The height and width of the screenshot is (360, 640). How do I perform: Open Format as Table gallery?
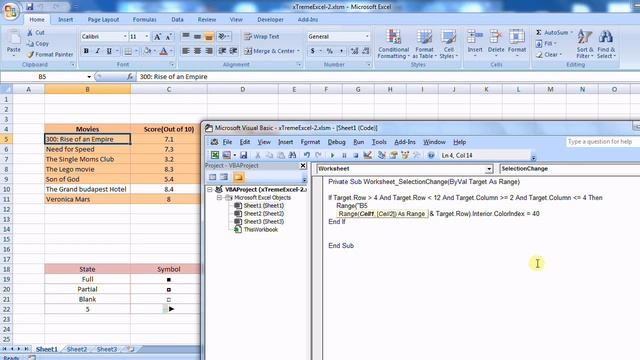click(x=424, y=44)
